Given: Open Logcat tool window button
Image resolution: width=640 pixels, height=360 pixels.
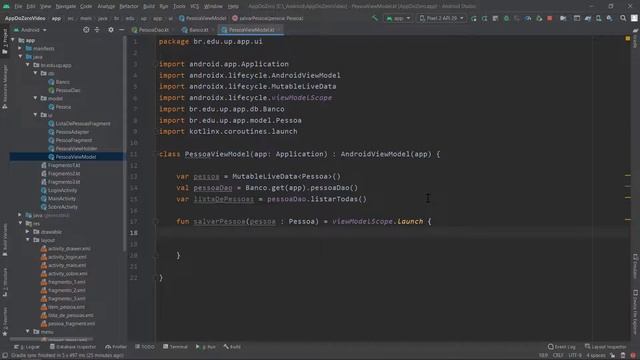Looking at the screenshot, I should pyautogui.click(x=27, y=347).
